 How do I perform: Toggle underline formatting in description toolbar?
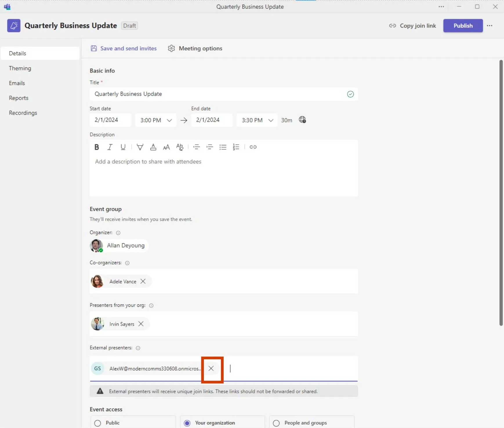pos(123,147)
